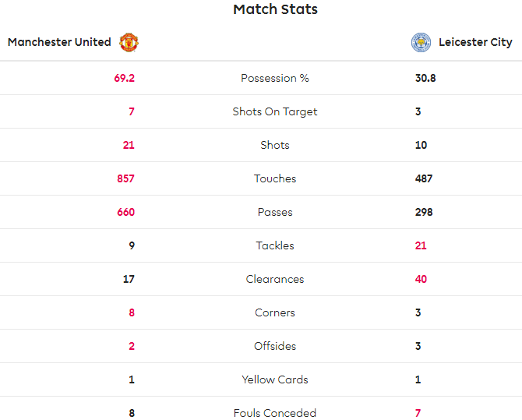Click Manchester United's 857 touches value

125,178
